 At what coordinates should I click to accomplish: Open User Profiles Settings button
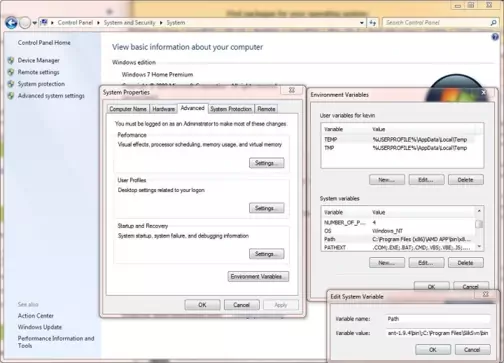point(267,208)
